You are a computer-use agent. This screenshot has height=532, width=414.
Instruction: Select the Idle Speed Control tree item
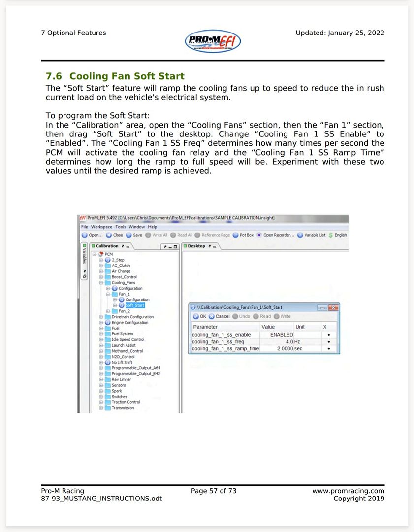coord(128,339)
